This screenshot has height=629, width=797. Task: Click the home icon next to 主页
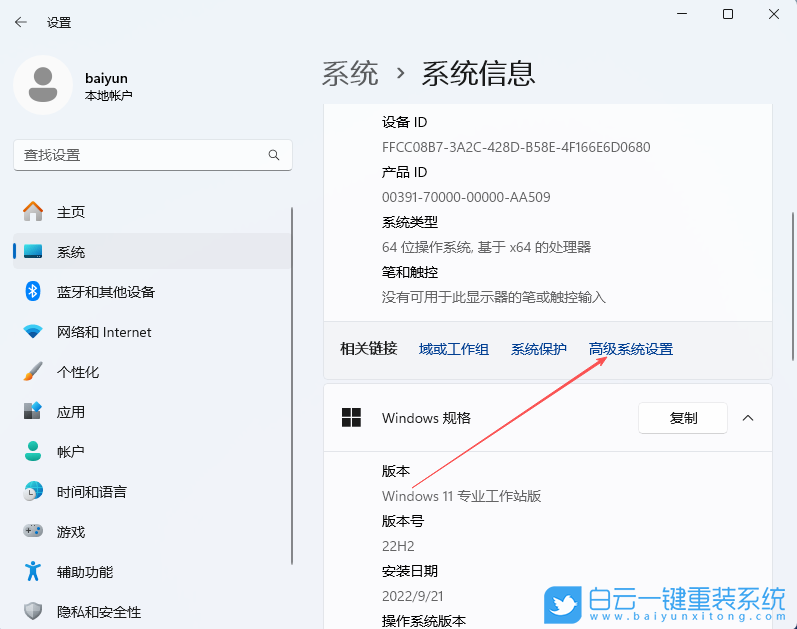pyautogui.click(x=33, y=212)
